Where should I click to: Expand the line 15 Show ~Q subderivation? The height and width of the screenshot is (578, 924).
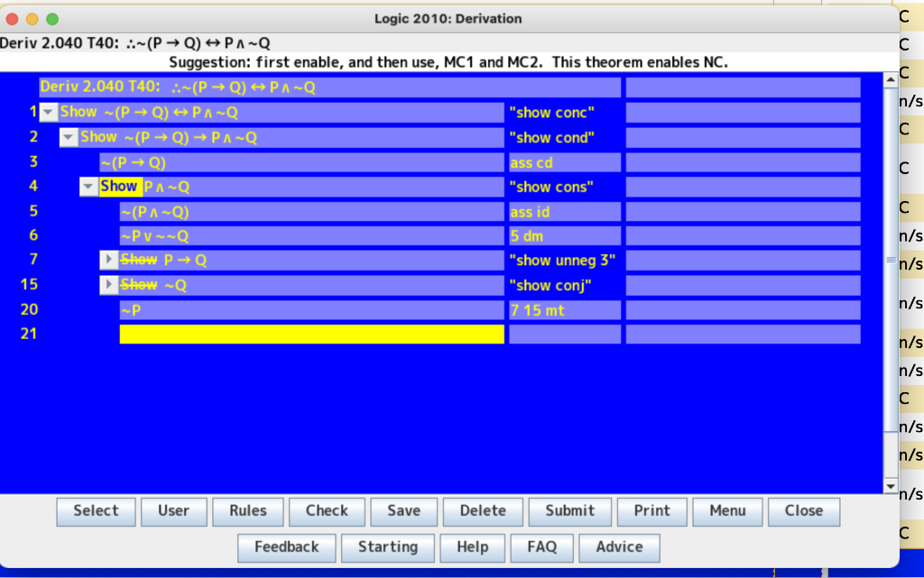coord(108,285)
